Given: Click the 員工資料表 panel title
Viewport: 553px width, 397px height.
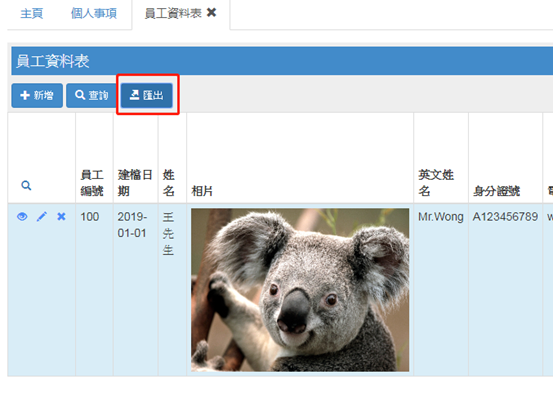Looking at the screenshot, I should coord(53,61).
